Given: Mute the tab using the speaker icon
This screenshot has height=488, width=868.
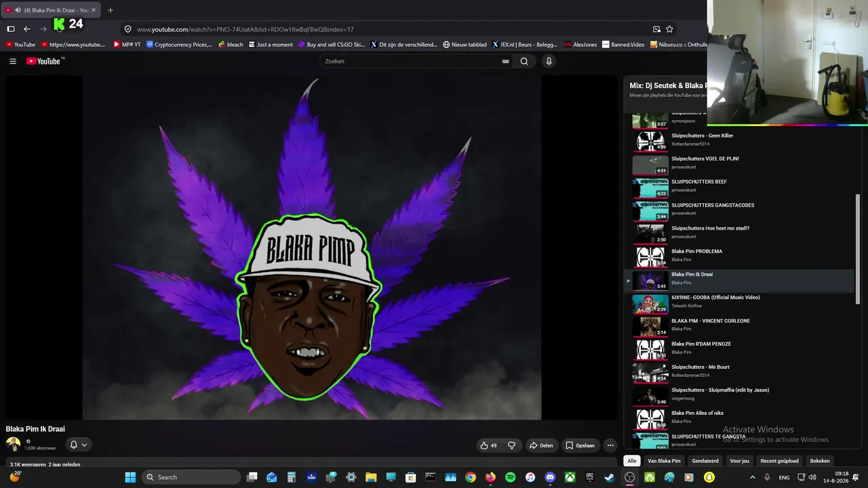Looking at the screenshot, I should click(x=18, y=10).
